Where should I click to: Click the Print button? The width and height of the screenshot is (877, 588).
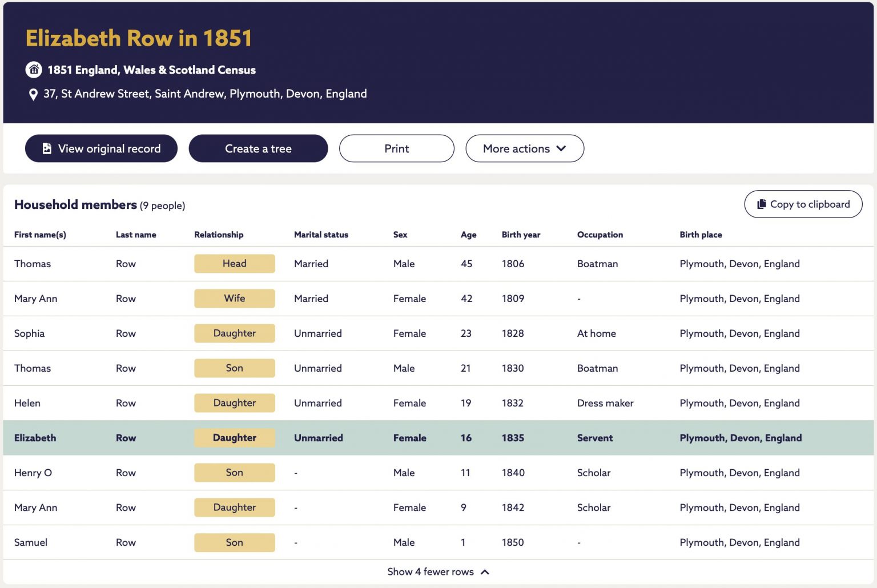pos(397,148)
